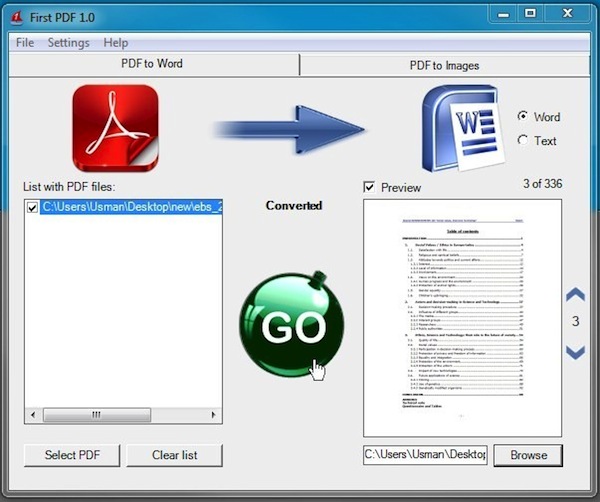Select the Word output radio button

[x=523, y=116]
